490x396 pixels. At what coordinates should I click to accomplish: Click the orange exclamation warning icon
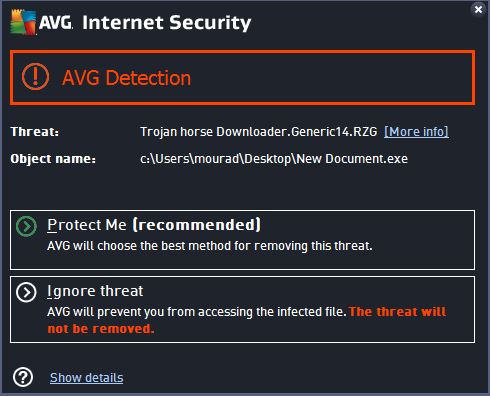pos(35,77)
